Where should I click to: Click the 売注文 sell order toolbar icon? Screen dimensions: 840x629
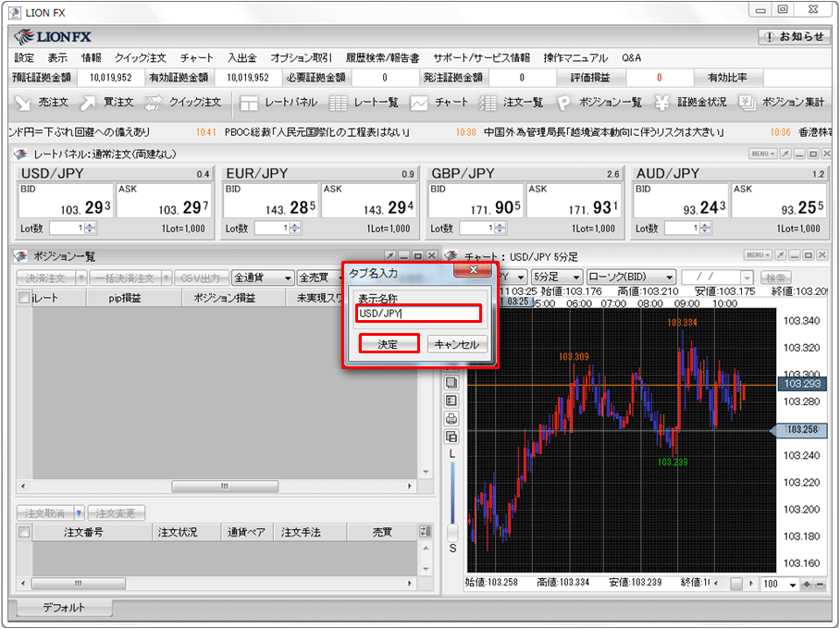point(22,103)
